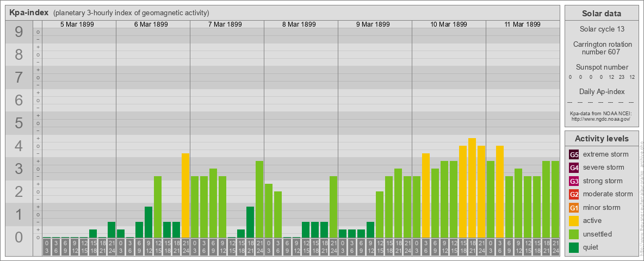Screen dimensions: 644x261
Task: Click the 'Daily Ap-index' label
Action: (x=602, y=91)
